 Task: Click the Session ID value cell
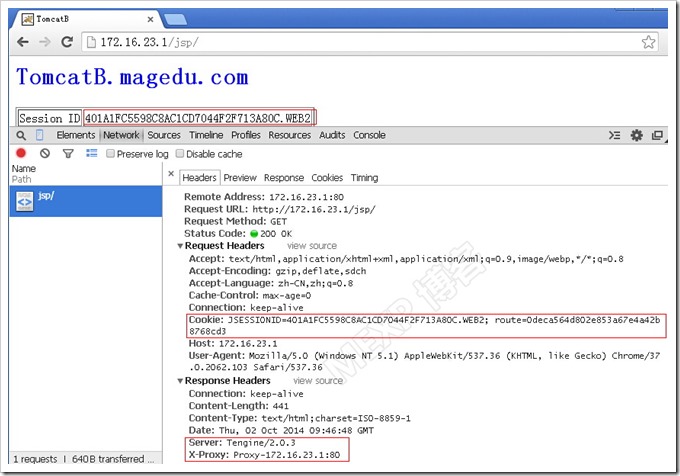tap(199, 118)
